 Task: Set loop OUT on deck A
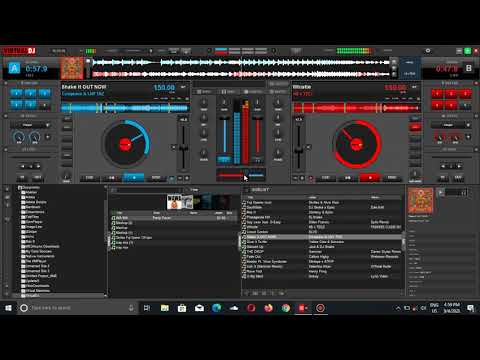(x=37, y=178)
